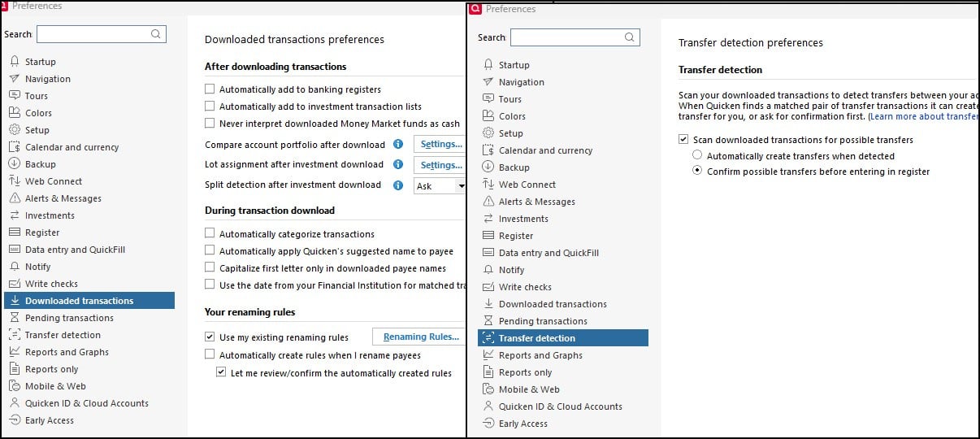Open Settings for Compare account portfolio

440,144
